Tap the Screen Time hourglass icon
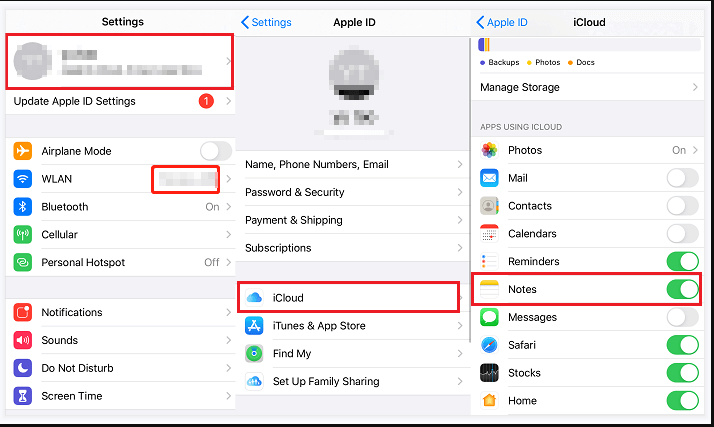Image resolution: width=714 pixels, height=427 pixels. [23, 396]
